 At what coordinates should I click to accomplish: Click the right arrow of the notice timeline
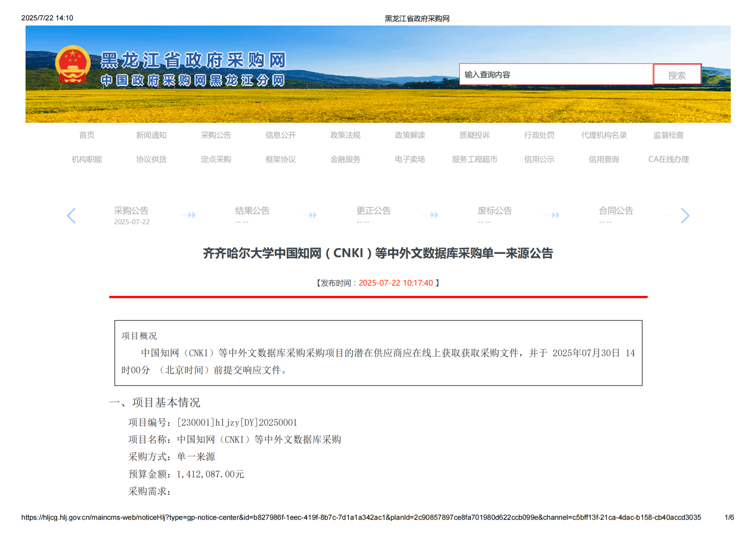tap(685, 216)
